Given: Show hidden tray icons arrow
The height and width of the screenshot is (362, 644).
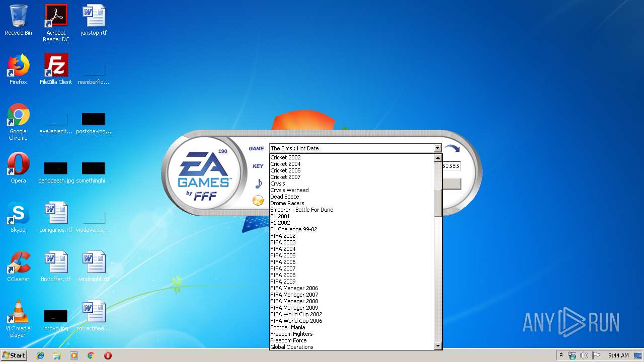Looking at the screenshot, I should click(561, 355).
